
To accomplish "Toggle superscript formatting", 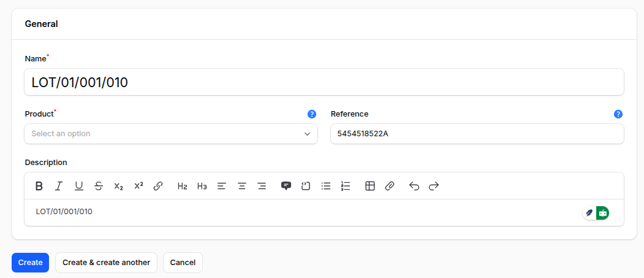I will pos(138,186).
